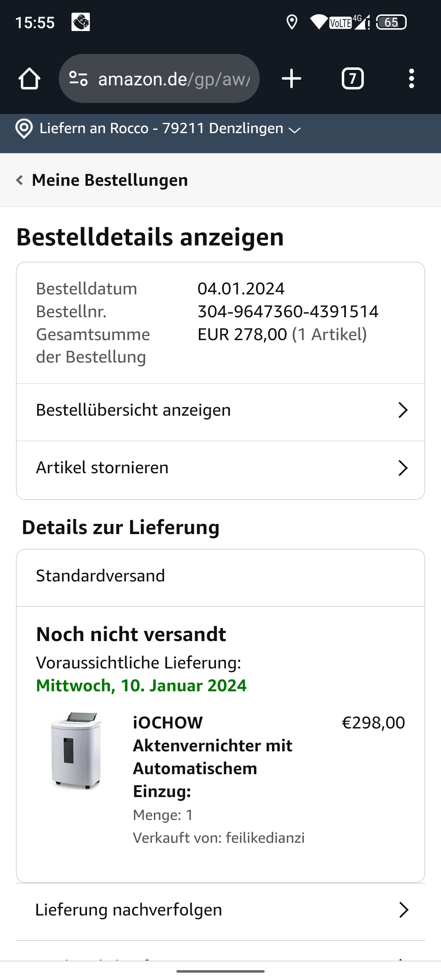441x980 pixels.
Task: Open the tab switcher showing 7 tabs
Action: pos(352,78)
